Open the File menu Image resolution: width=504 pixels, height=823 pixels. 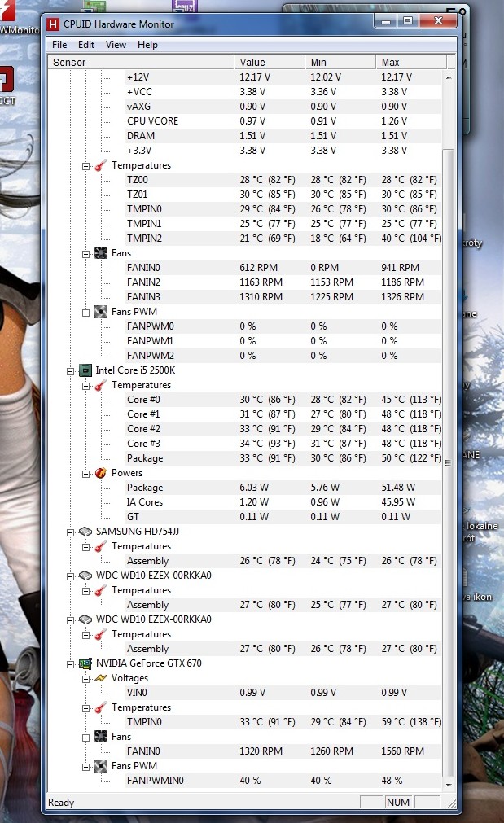(59, 45)
